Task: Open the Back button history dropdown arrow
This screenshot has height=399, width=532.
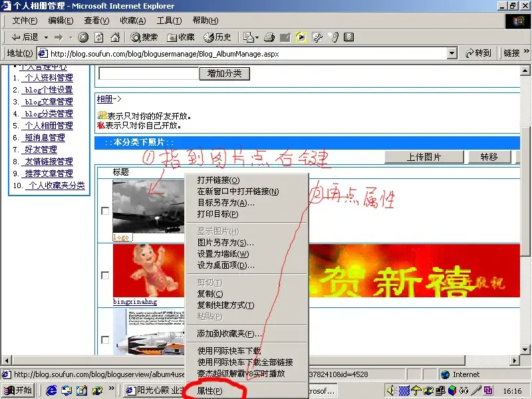Action: click(45, 37)
